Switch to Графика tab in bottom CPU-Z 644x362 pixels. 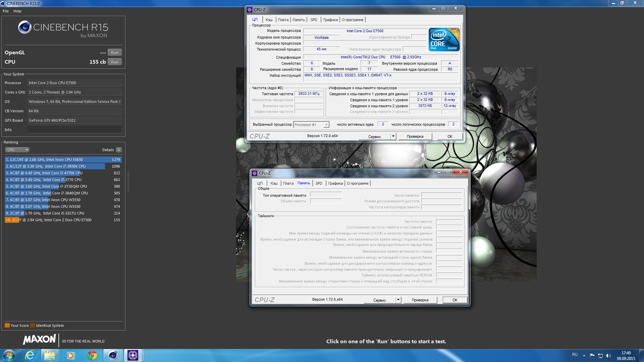(x=335, y=183)
